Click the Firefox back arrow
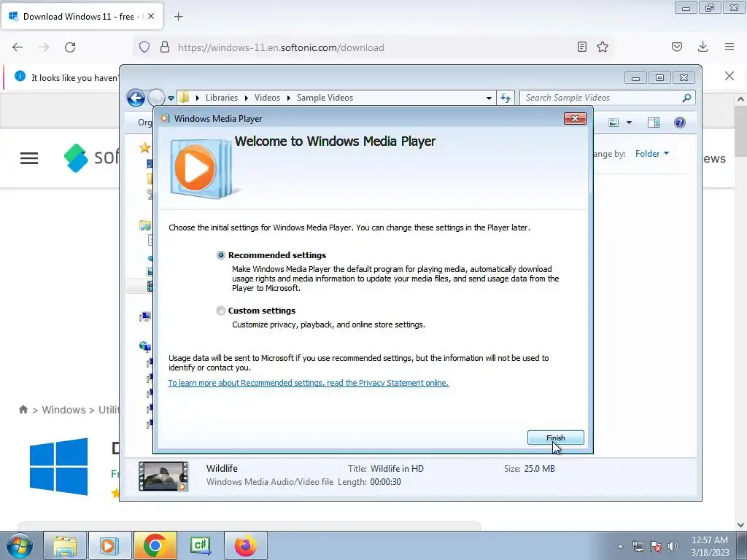Image resolution: width=747 pixels, height=560 pixels. pos(18,47)
